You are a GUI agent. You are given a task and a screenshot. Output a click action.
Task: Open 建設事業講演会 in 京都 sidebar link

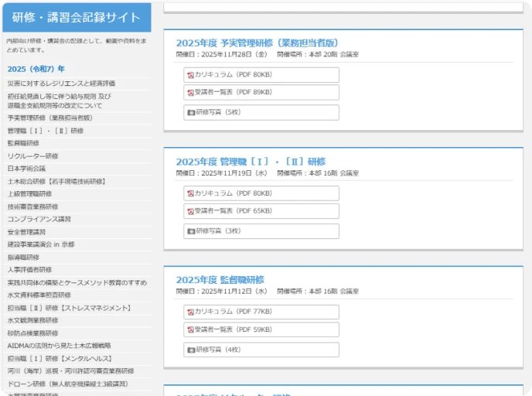click(x=41, y=244)
